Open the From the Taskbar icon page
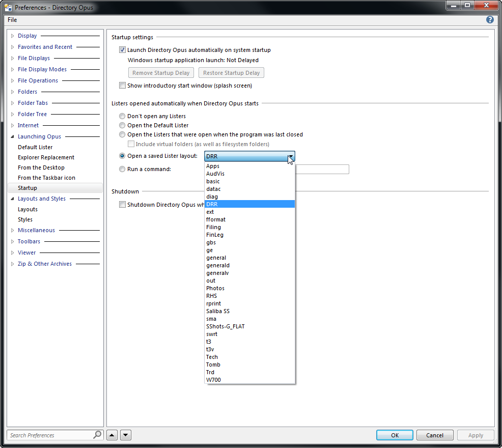Screen dimensions: 502x448 47,178
